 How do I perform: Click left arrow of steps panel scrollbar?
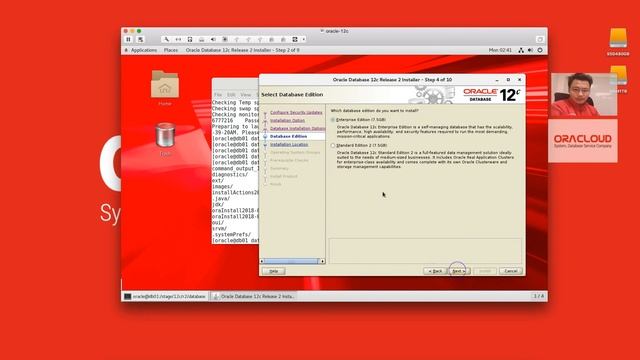(x=262, y=261)
